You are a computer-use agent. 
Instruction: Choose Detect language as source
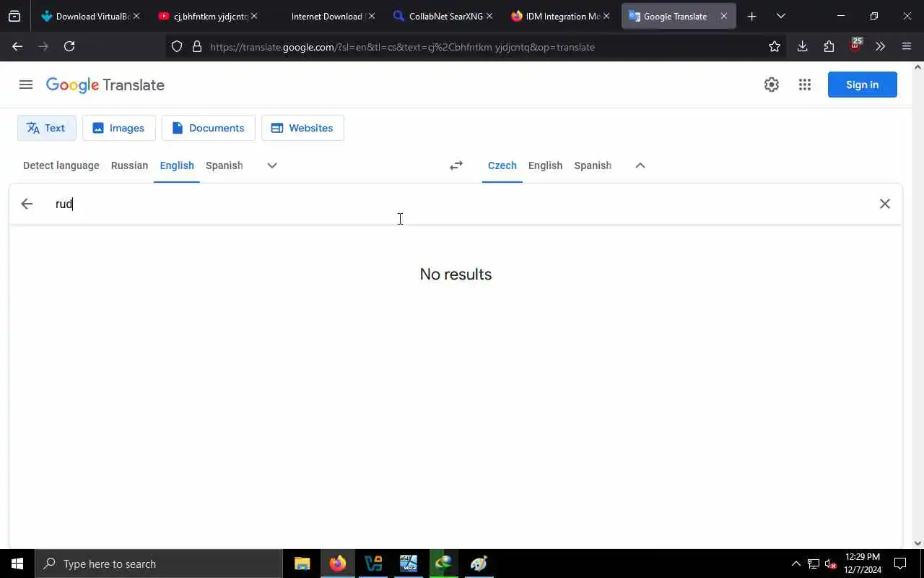[x=61, y=165]
